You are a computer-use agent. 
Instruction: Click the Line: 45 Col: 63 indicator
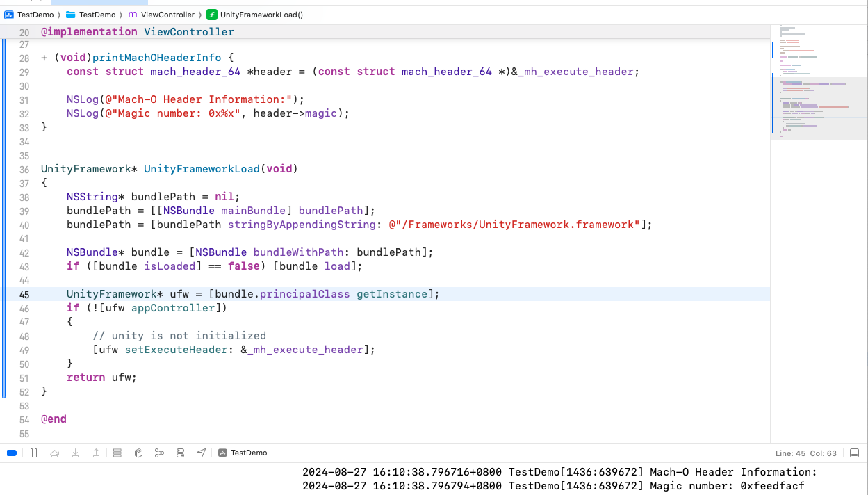coord(805,453)
